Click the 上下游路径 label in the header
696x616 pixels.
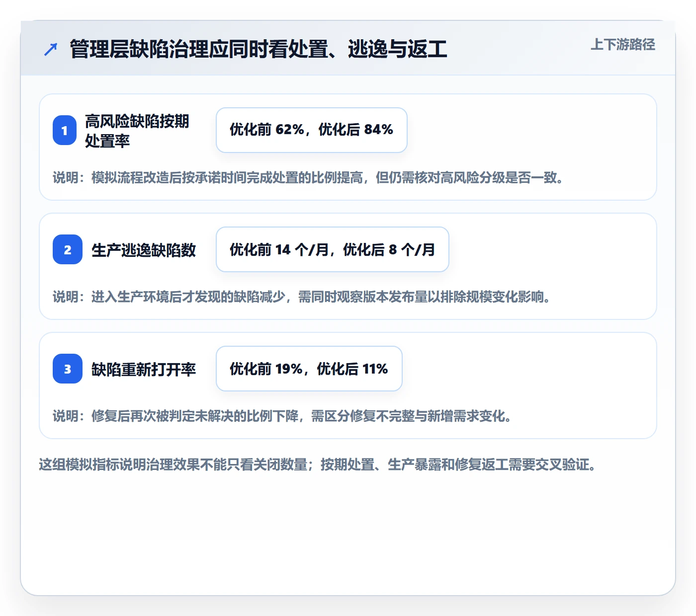click(x=623, y=45)
